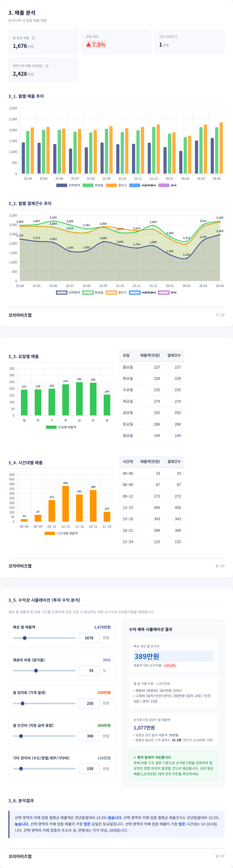Viewport: 233px width, 868px height.
Task: Click the 21~24 time slot row
Action: pyautogui.click(x=152, y=542)
